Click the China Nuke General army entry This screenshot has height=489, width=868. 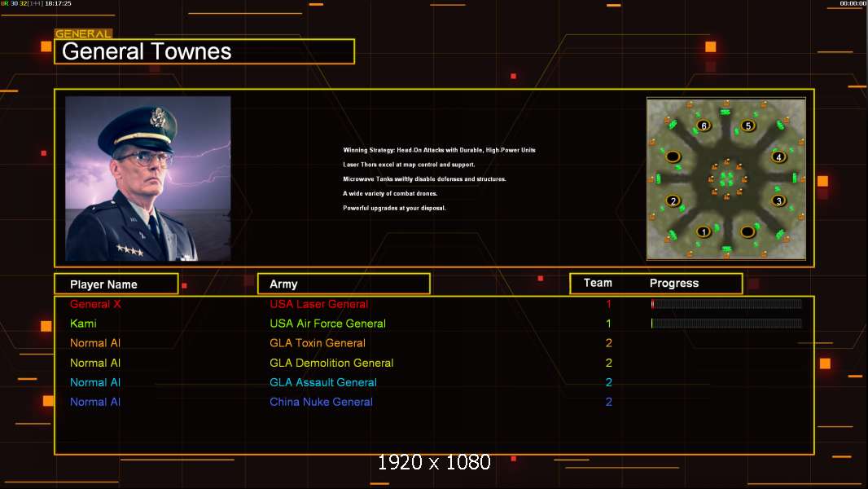[321, 402]
